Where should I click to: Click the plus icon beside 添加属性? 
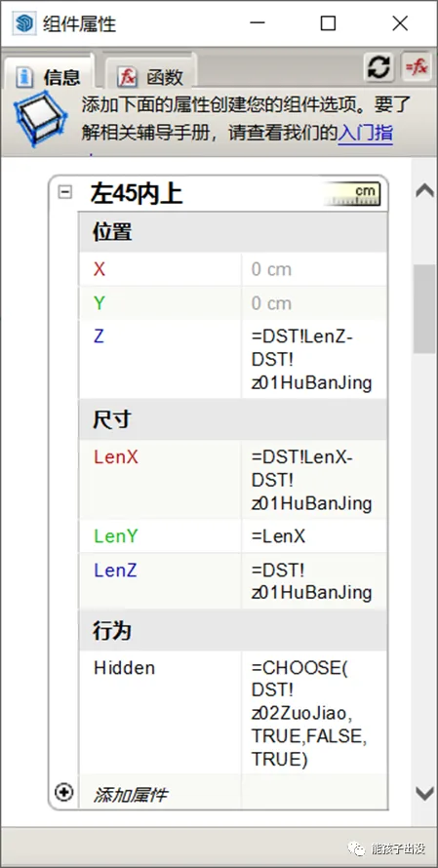coord(64,792)
